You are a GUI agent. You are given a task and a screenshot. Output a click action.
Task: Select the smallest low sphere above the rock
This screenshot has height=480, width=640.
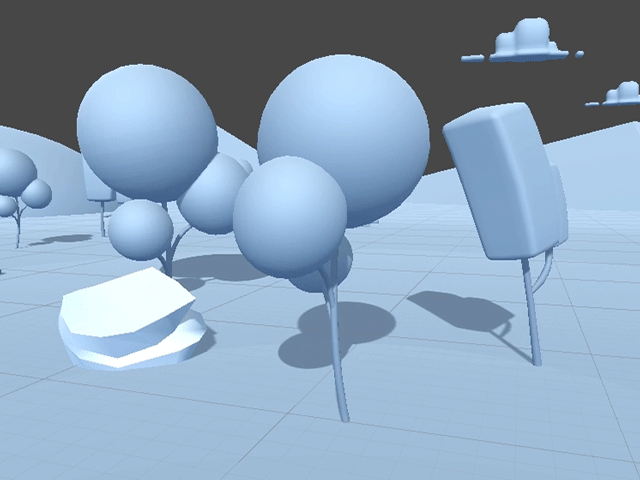pos(141,230)
